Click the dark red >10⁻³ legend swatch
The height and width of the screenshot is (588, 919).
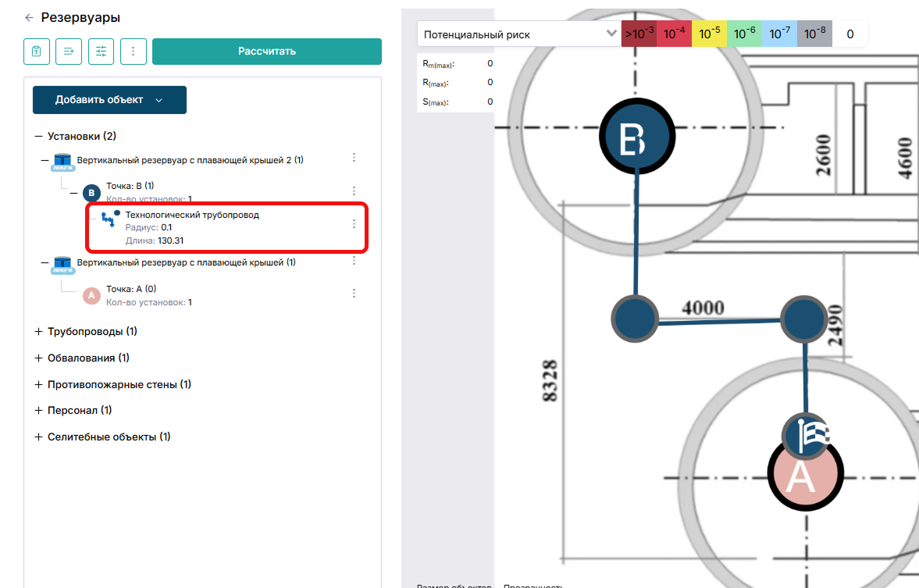point(639,34)
